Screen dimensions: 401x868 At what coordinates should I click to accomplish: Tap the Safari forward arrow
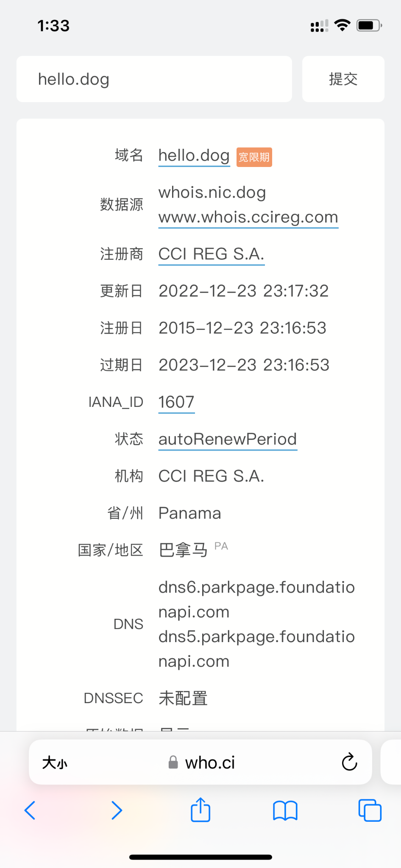(x=117, y=810)
